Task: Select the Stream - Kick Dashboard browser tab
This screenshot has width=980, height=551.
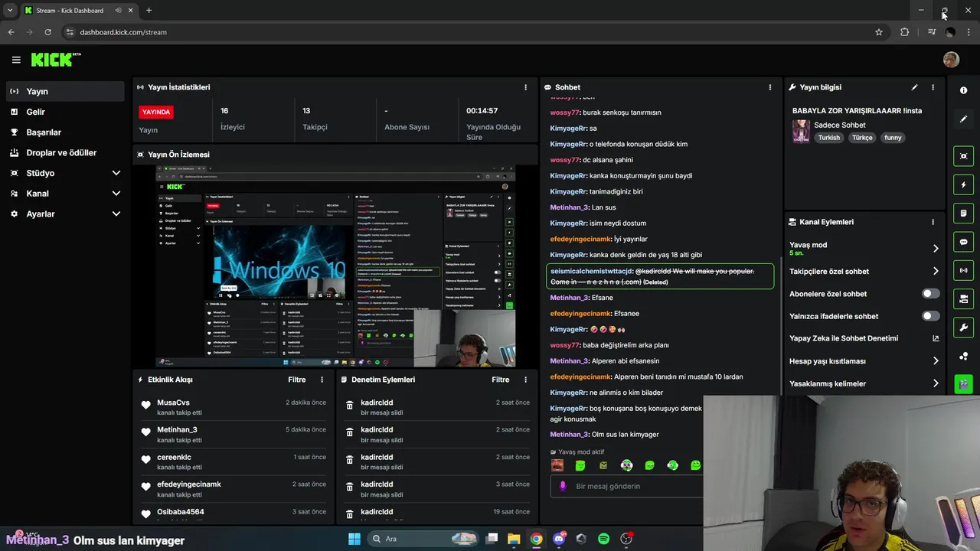Action: pyautogui.click(x=79, y=11)
